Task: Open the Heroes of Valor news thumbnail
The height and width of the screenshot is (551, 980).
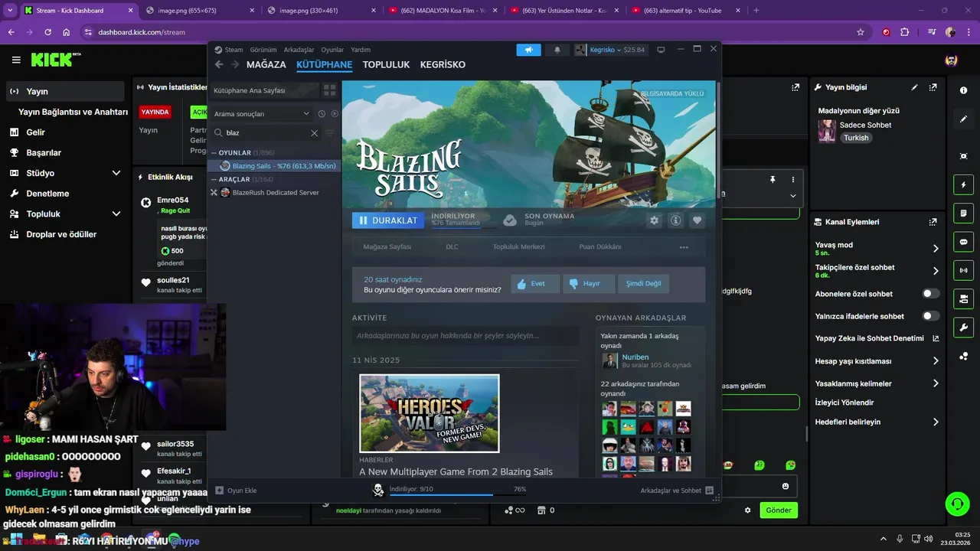Action: coord(430,413)
